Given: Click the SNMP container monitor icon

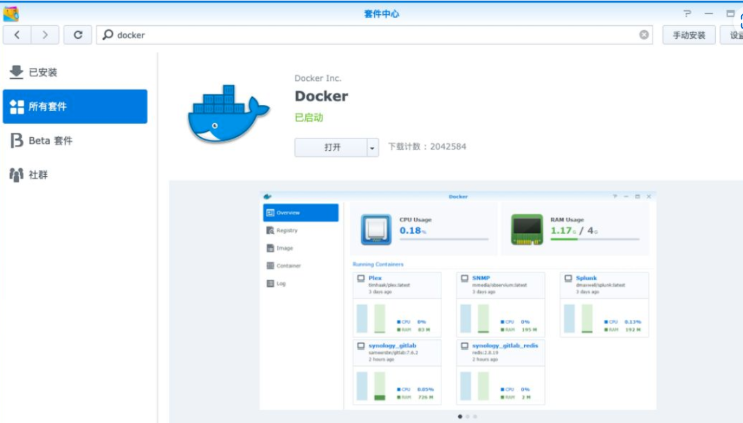Looking at the screenshot, I should [x=465, y=279].
